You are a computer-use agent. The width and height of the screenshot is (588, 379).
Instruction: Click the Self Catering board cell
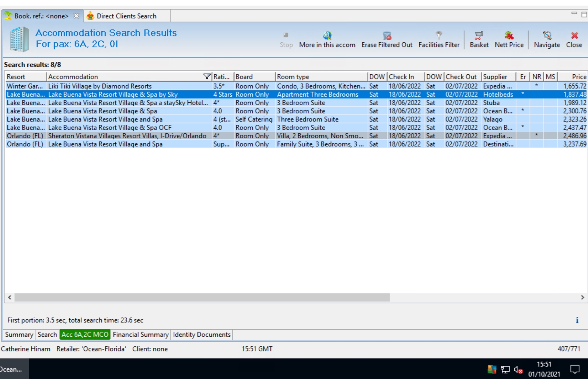pyautogui.click(x=254, y=119)
